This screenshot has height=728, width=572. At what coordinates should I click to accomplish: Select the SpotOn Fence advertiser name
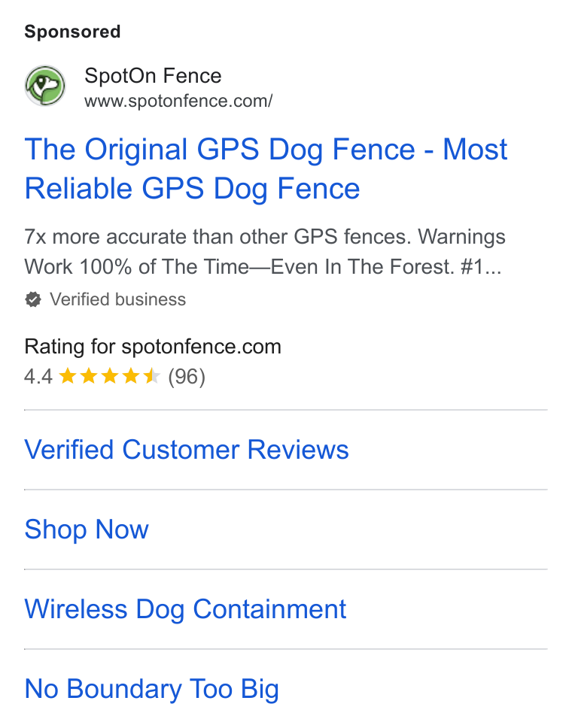coord(153,76)
